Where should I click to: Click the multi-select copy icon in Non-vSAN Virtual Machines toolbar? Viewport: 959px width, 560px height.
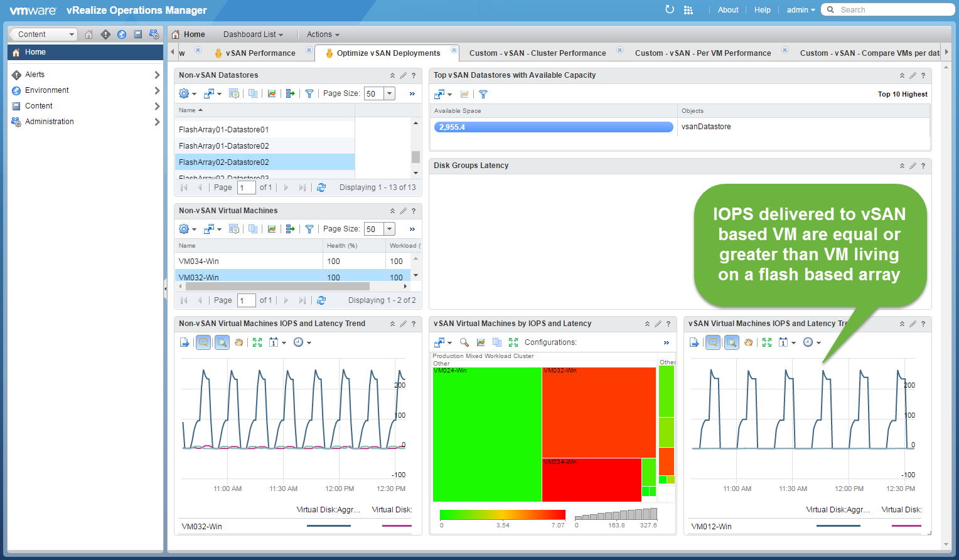pyautogui.click(x=253, y=229)
